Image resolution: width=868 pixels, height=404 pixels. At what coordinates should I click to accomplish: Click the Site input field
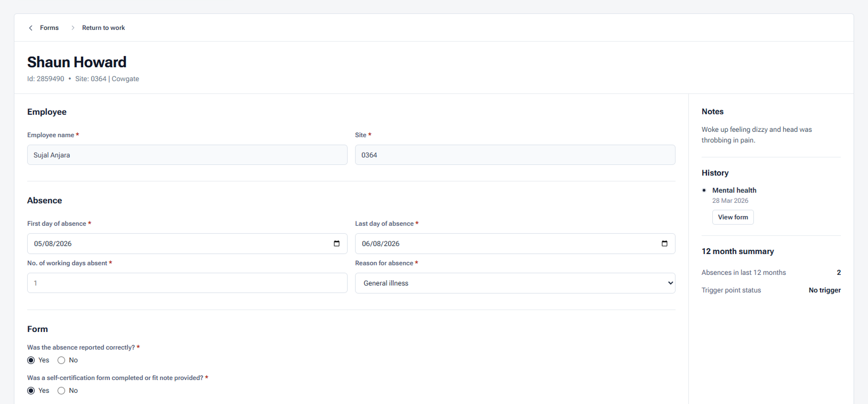(x=515, y=155)
